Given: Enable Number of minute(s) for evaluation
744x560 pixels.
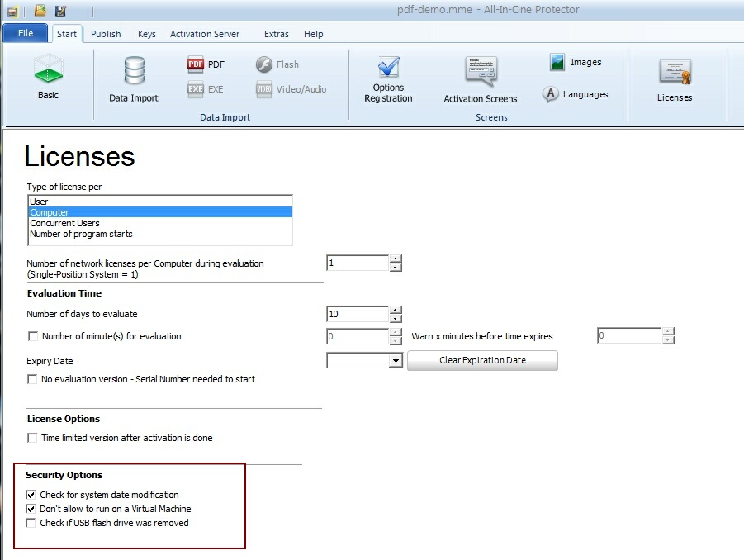Looking at the screenshot, I should point(33,336).
